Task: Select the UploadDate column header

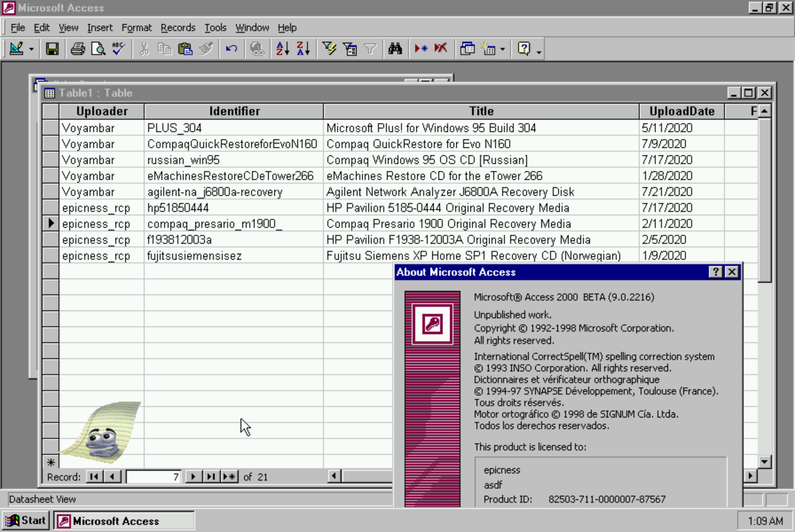Action: coord(682,111)
